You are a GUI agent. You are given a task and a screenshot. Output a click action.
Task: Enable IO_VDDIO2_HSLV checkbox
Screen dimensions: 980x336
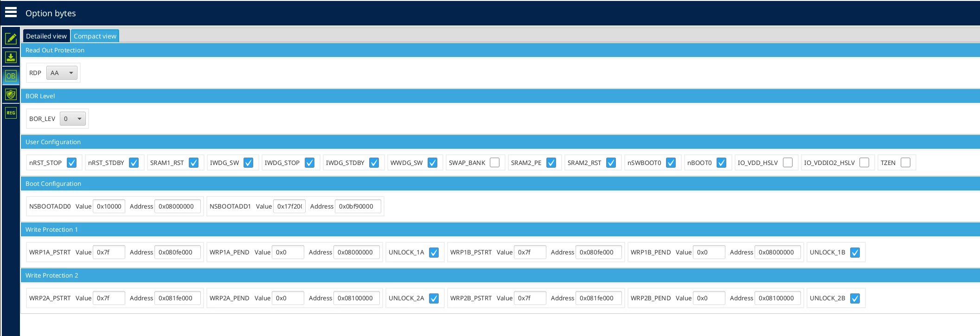pos(865,163)
